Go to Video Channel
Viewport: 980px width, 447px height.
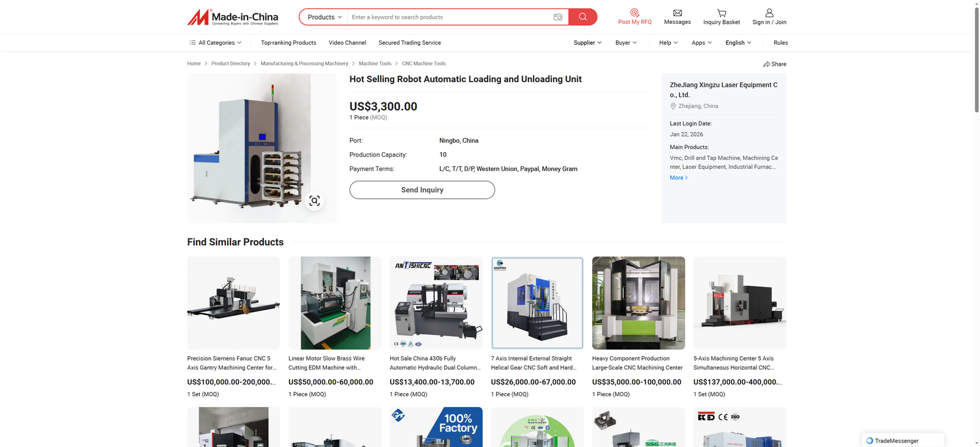pyautogui.click(x=347, y=43)
